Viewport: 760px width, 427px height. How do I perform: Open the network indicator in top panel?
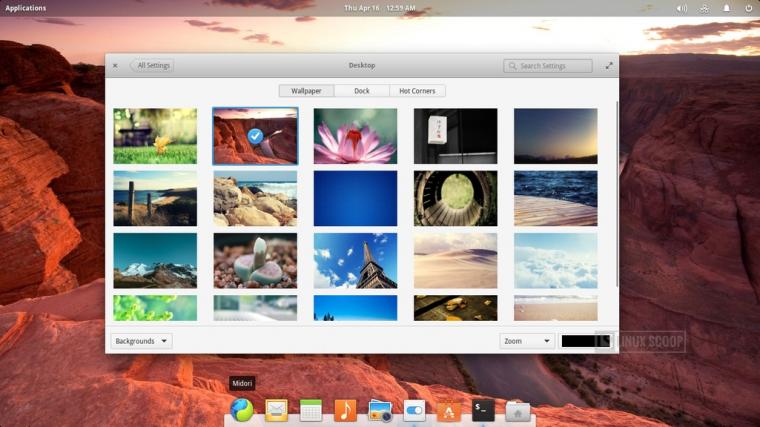pos(704,8)
